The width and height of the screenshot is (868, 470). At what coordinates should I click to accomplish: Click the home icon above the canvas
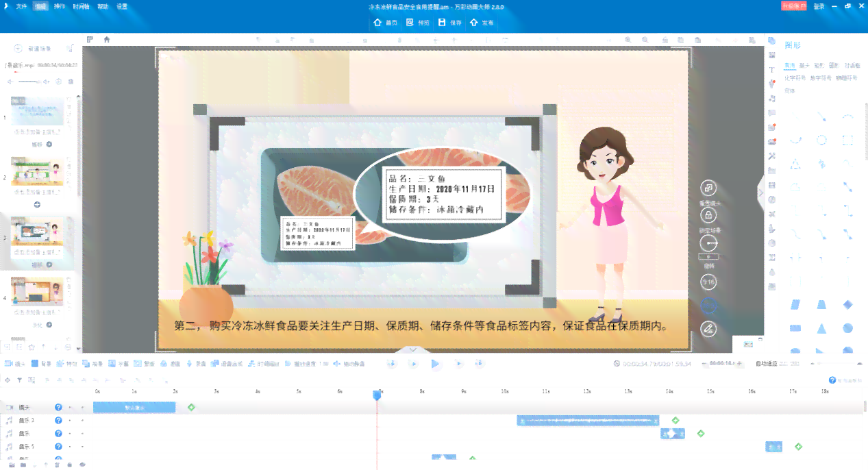tap(107, 40)
